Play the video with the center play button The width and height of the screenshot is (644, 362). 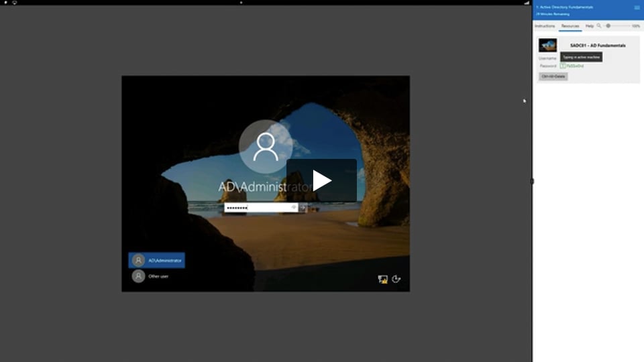click(321, 180)
